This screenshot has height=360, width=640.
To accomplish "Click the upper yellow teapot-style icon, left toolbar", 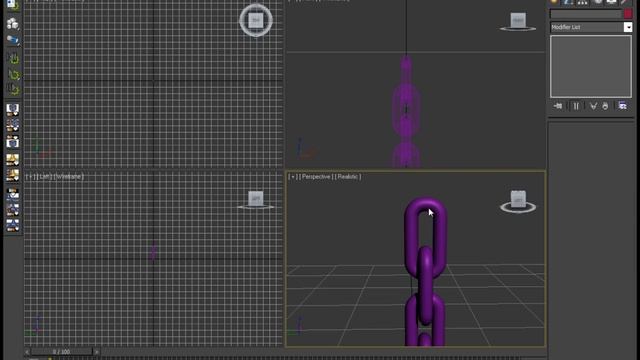I will (13, 160).
